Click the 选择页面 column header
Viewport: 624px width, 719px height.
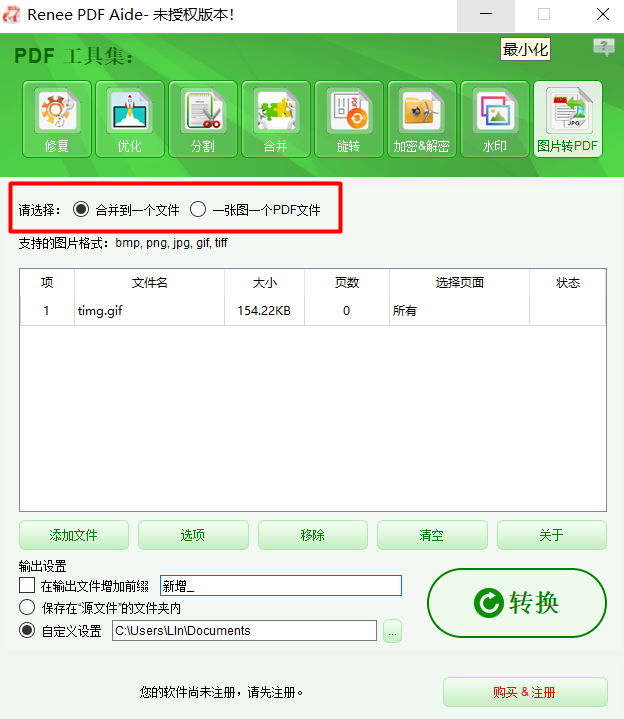[459, 283]
